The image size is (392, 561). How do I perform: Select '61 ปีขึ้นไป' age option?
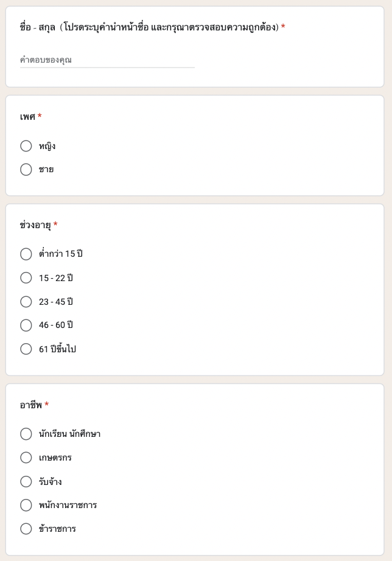coord(26,349)
